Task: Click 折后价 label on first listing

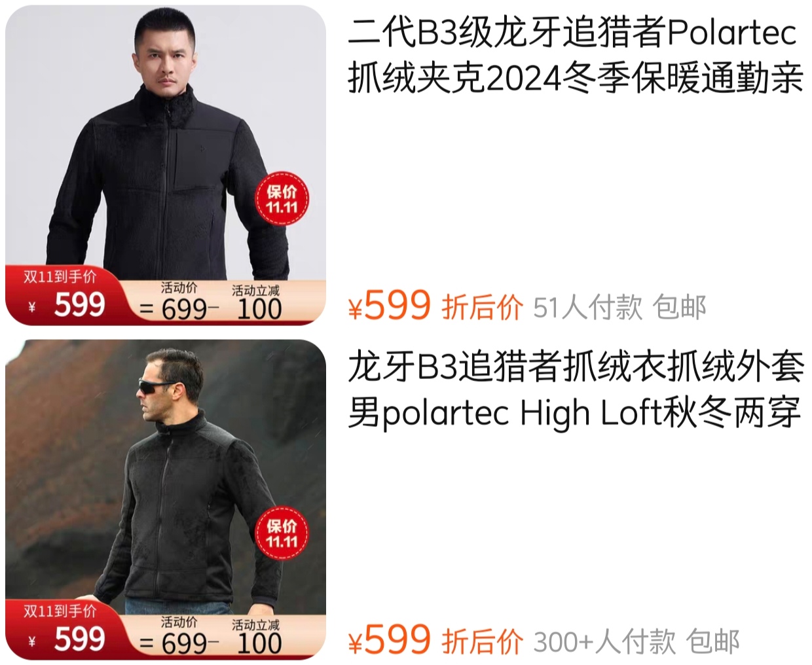Action: (x=483, y=308)
